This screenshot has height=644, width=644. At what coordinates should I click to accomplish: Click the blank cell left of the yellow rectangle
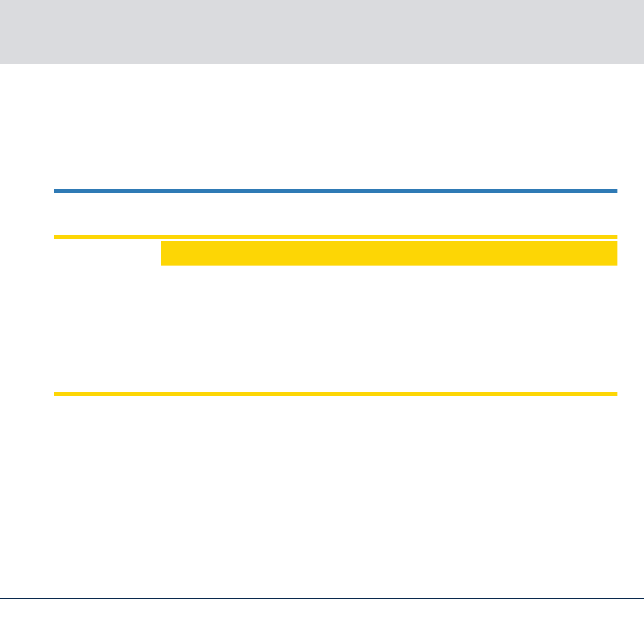(107, 253)
